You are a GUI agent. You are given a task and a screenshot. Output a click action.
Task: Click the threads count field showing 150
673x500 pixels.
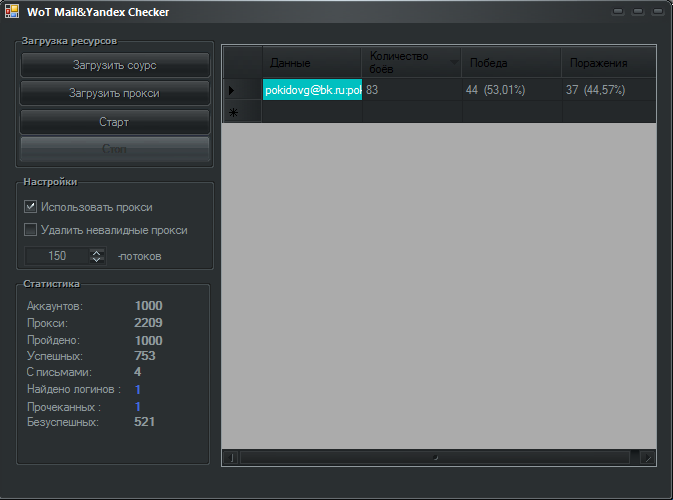(x=57, y=256)
